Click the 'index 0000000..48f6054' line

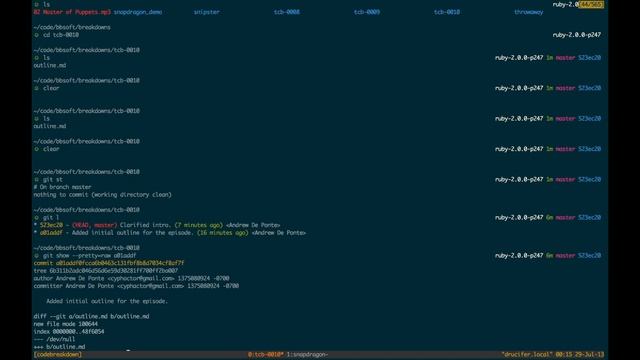click(x=69, y=331)
